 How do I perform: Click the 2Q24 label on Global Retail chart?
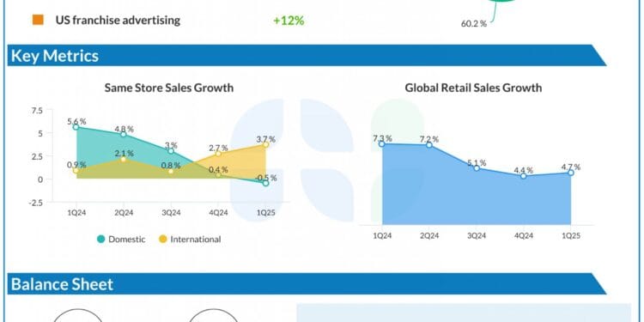(429, 236)
